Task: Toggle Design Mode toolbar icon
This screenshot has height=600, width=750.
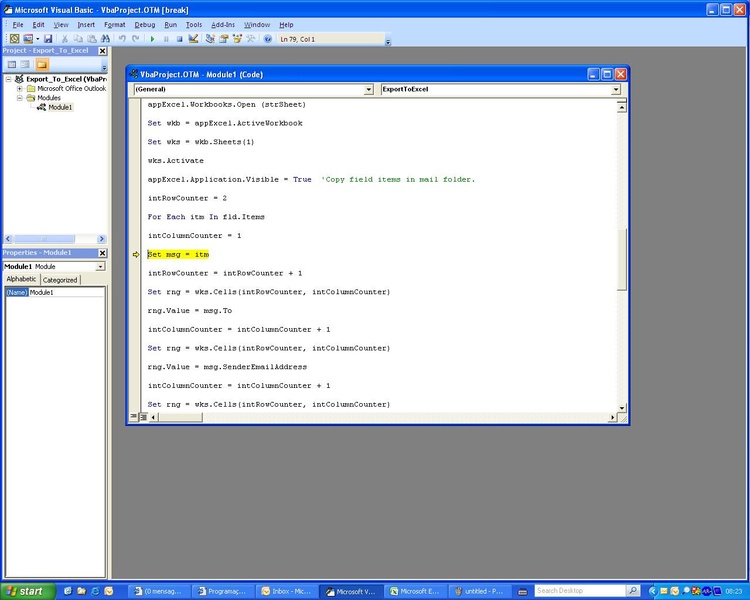Action: point(194,39)
